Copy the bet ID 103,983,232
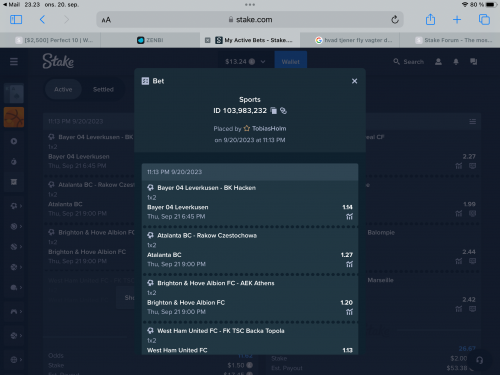 pos(274,111)
